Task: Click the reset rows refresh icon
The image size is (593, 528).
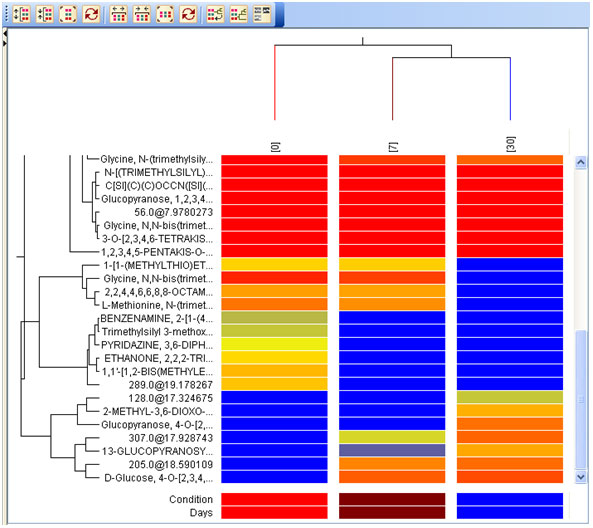Action: point(91,14)
